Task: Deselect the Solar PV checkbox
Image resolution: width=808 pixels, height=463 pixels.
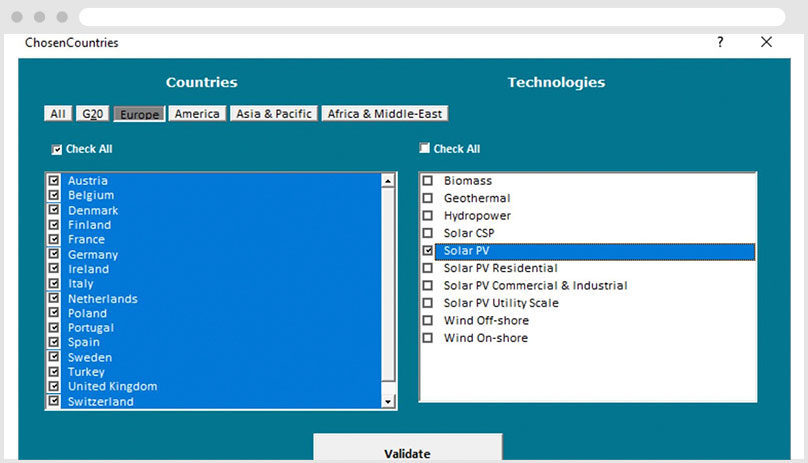Action: 428,251
